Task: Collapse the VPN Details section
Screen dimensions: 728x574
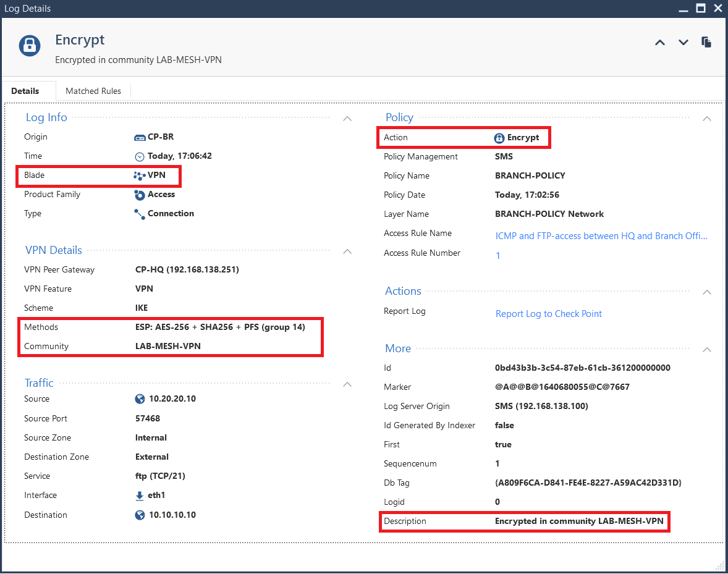Action: tap(347, 251)
